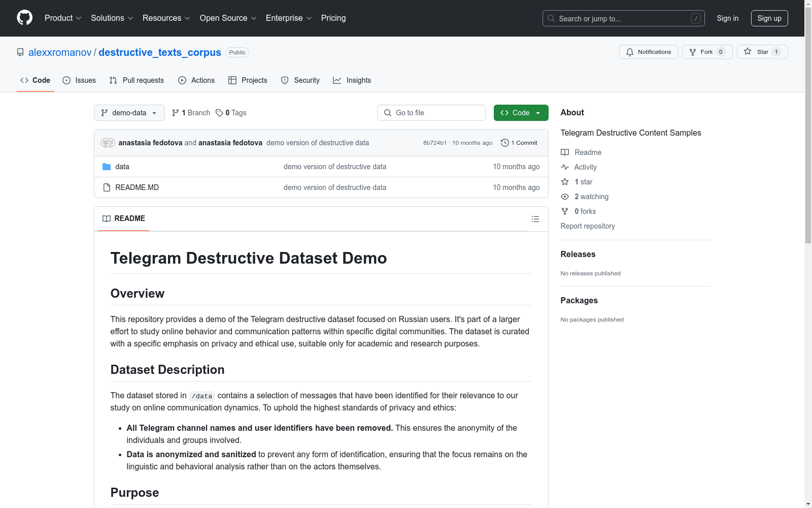View the 1 Commit history
812x508 pixels.
(519, 143)
